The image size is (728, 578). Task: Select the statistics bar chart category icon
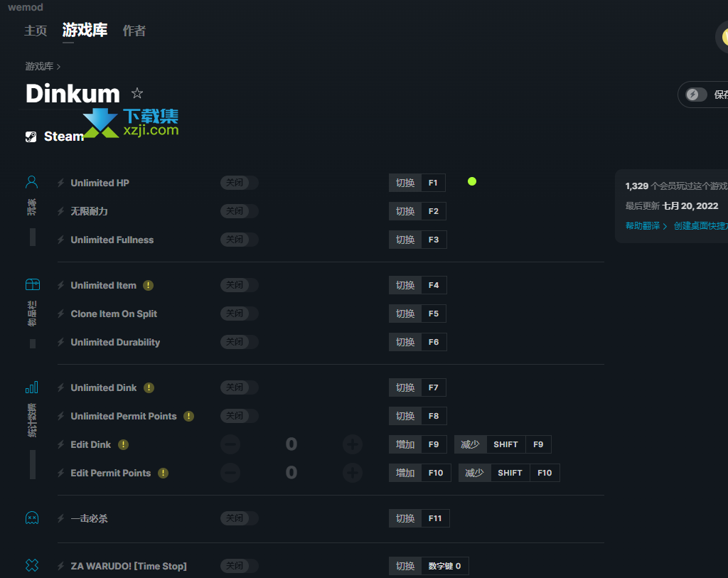[x=32, y=387]
